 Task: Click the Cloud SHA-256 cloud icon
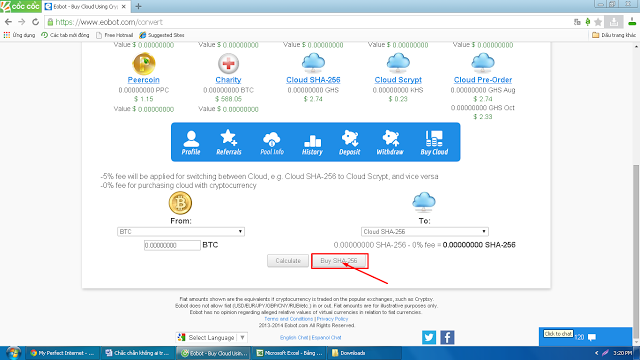313,63
